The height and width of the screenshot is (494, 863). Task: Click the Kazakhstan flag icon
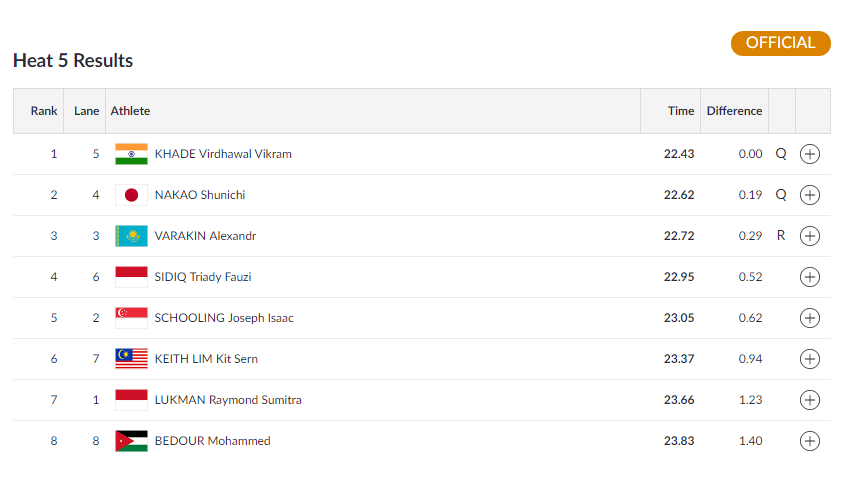(132, 236)
